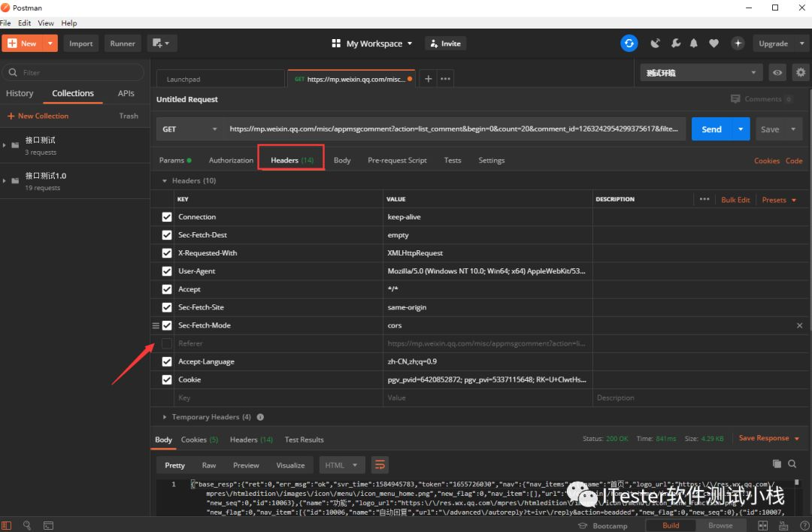The width and height of the screenshot is (812, 532).
Task: Expand the Temporary Headers (4) section
Action: (164, 417)
